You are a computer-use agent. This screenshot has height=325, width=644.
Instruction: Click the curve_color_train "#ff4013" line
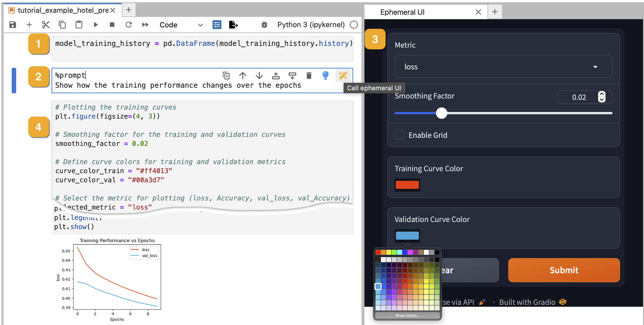click(x=114, y=171)
